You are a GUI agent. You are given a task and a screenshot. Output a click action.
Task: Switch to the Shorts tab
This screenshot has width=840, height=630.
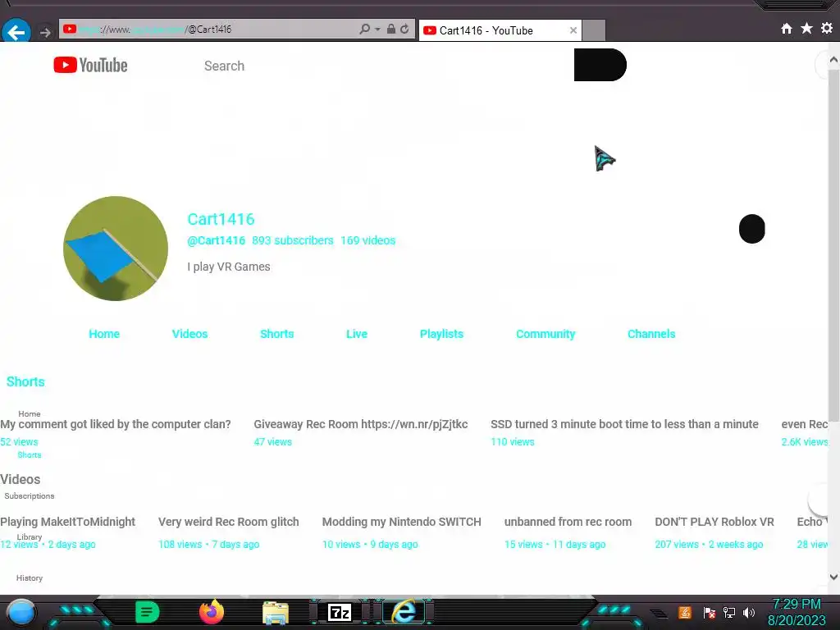pos(277,334)
